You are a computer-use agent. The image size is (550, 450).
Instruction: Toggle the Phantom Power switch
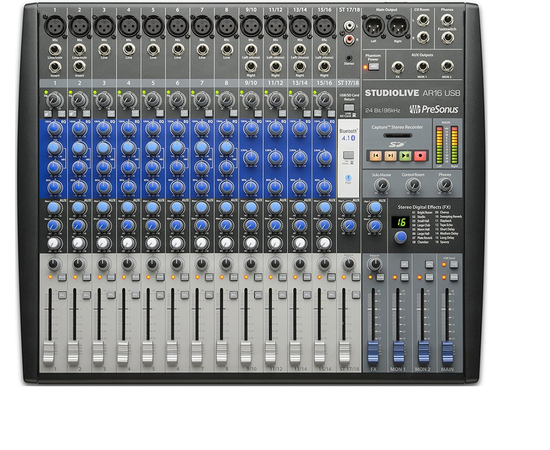374,67
